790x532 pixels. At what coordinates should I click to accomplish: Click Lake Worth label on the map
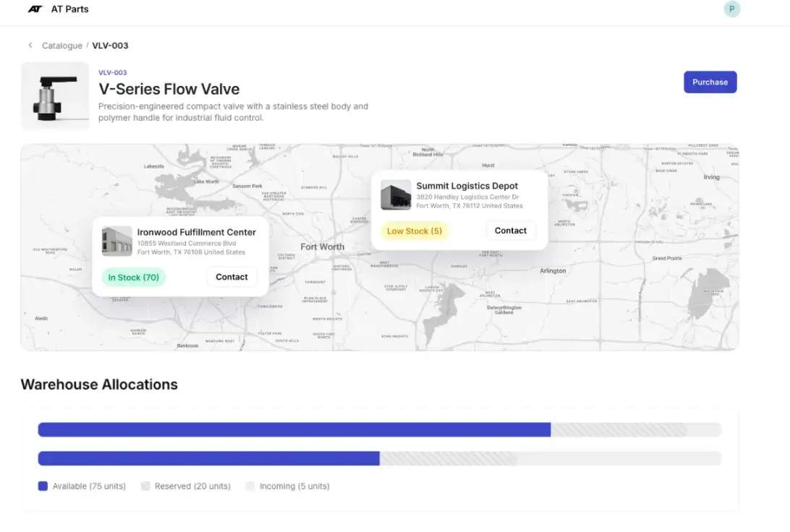pyautogui.click(x=206, y=181)
